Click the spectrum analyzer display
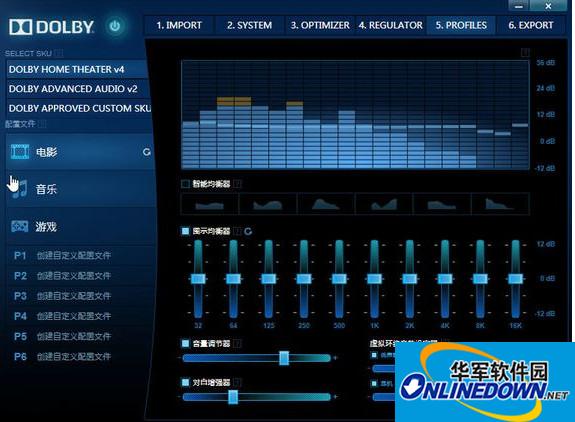The height and width of the screenshot is (422, 575). [355, 115]
